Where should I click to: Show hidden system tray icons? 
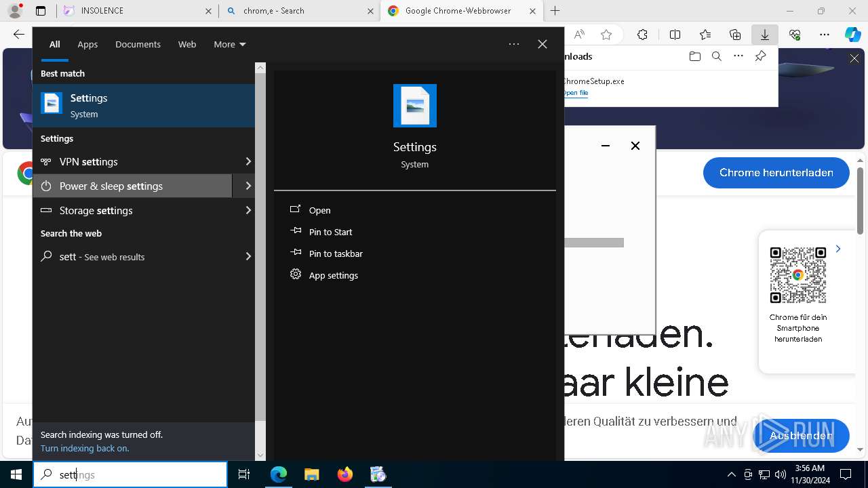731,474
